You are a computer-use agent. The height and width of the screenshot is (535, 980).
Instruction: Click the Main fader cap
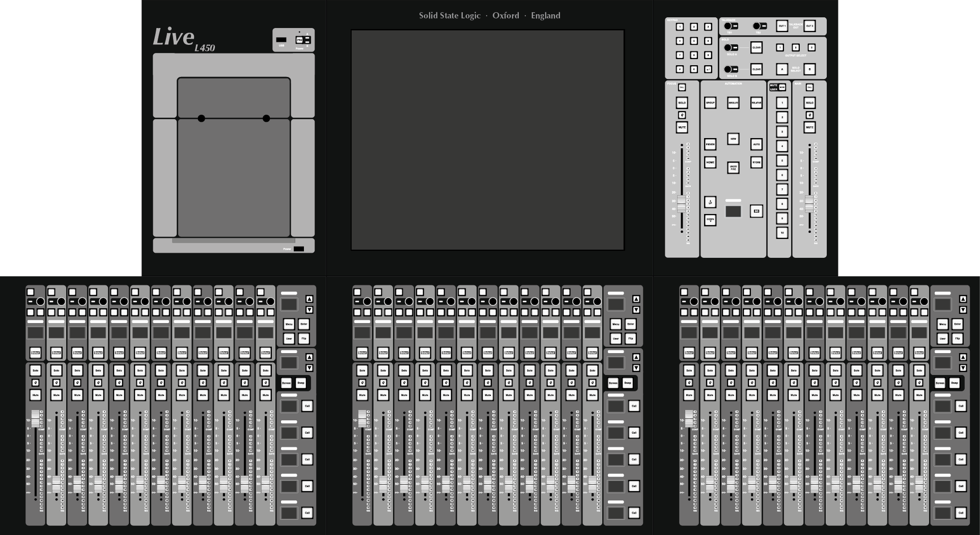(x=809, y=204)
